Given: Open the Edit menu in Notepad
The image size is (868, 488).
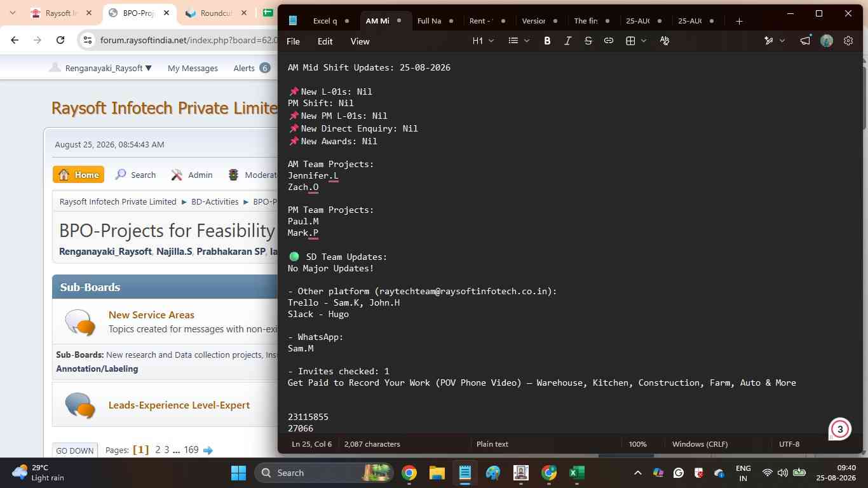Looking at the screenshot, I should (325, 41).
